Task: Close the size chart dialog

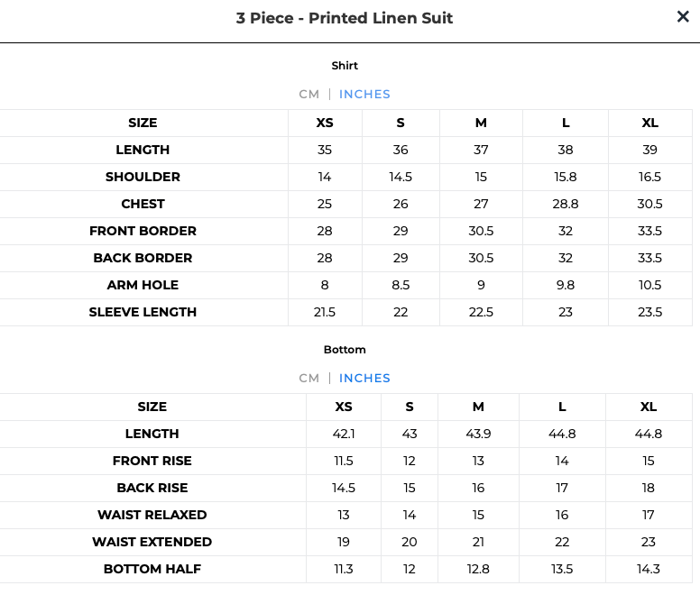Action: point(683,16)
